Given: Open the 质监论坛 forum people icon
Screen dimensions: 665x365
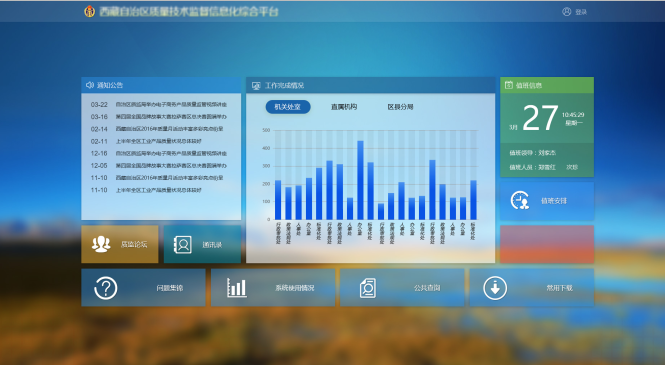Looking at the screenshot, I should (101, 244).
